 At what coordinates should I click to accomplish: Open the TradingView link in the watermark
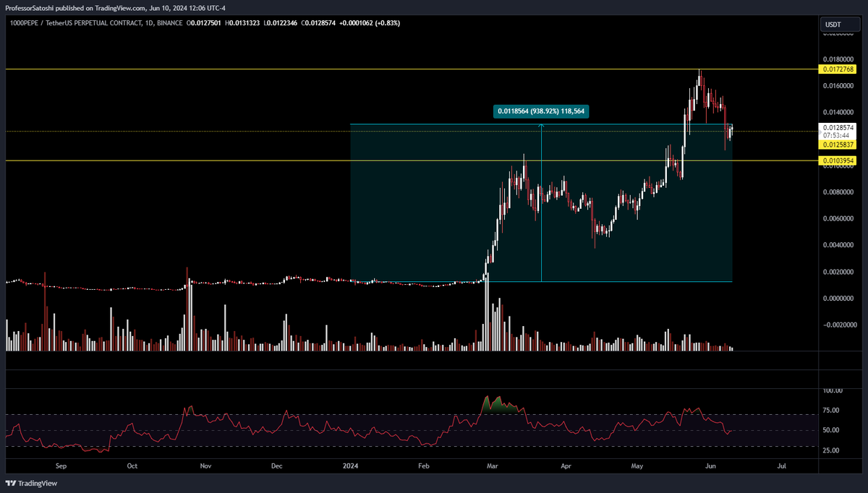point(37,482)
